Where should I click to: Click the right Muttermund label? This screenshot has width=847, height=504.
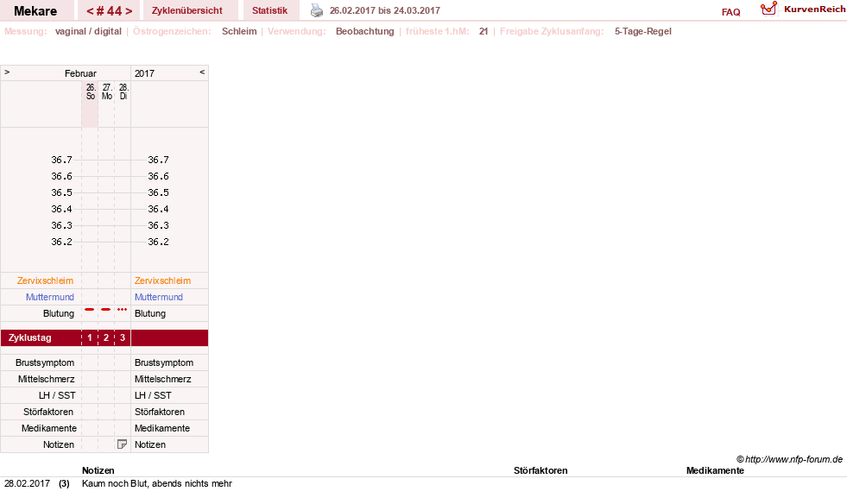(x=159, y=297)
